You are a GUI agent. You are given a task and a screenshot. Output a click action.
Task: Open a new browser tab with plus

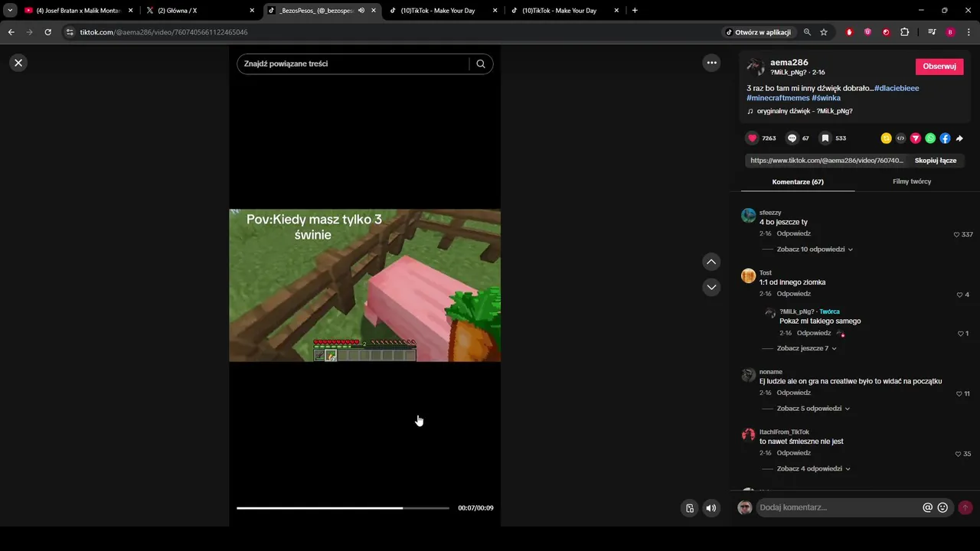pos(635,11)
